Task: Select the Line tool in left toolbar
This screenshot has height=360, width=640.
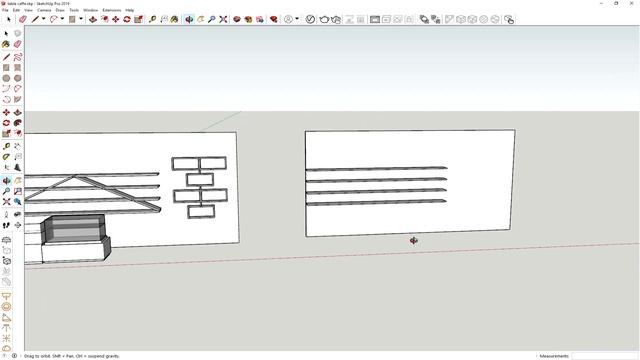Action: (6, 57)
